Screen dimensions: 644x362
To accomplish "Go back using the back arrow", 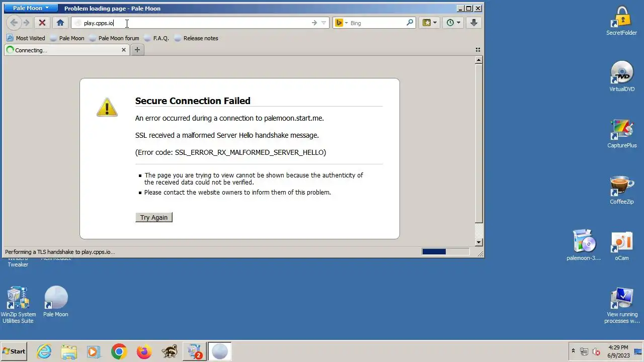I will [x=14, y=23].
